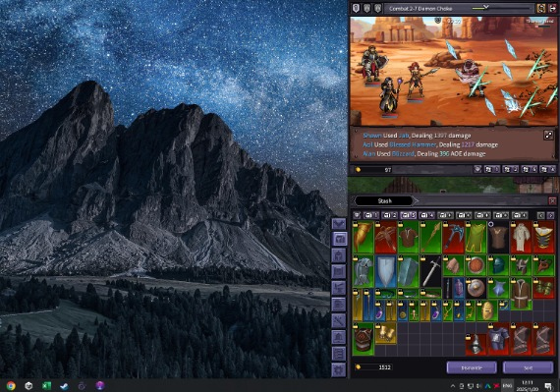560x392 pixels.
Task: Open the settings gear in the game sidebar
Action: (x=339, y=369)
